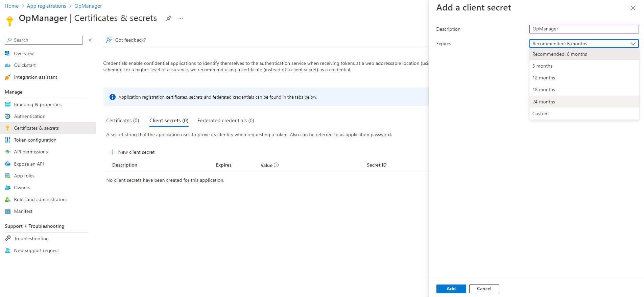The width and height of the screenshot is (644, 297).
Task: Click the Integration assistant rocket icon
Action: click(7, 77)
